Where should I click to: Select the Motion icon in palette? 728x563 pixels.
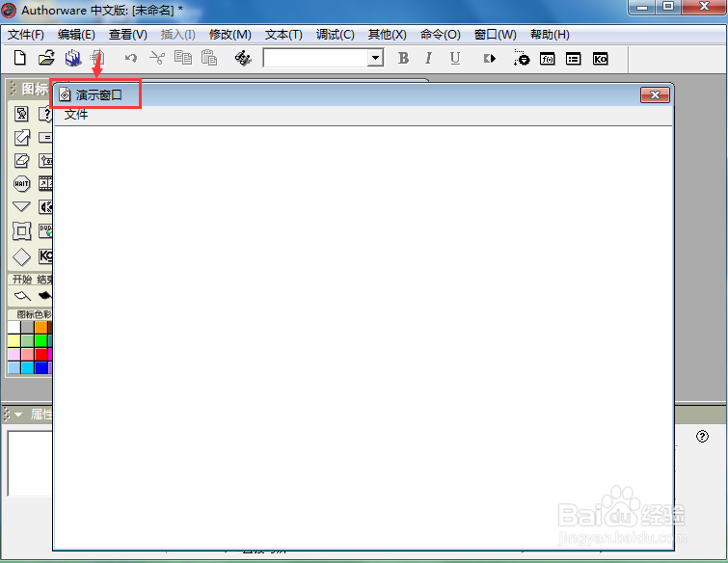pyautogui.click(x=21, y=138)
